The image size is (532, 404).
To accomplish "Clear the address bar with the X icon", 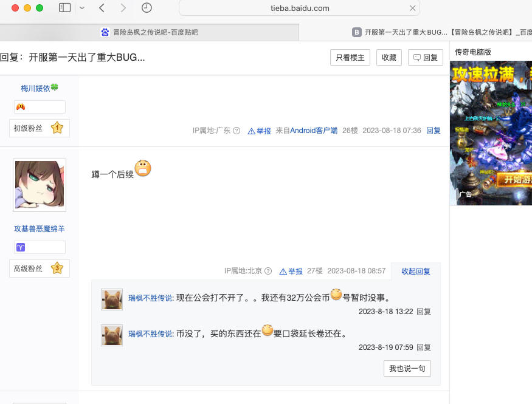I will pos(413,9).
